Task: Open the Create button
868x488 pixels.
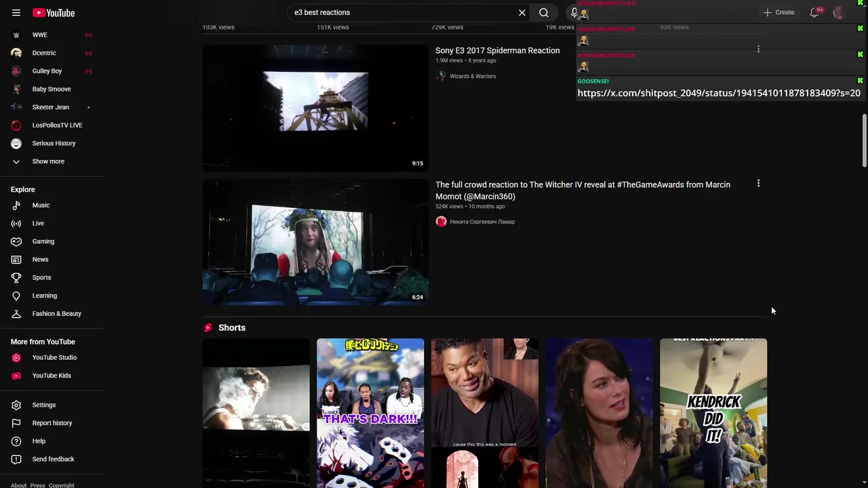Action: coord(778,12)
